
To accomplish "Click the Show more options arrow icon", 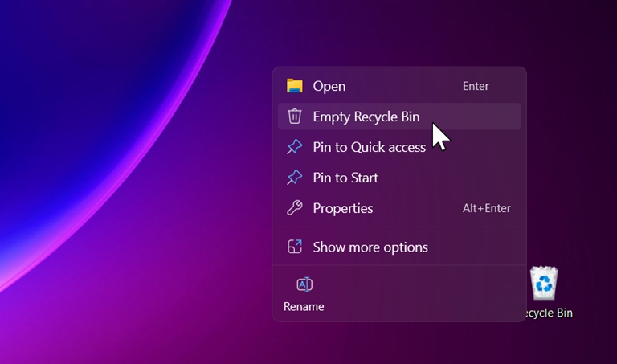I will (x=295, y=247).
